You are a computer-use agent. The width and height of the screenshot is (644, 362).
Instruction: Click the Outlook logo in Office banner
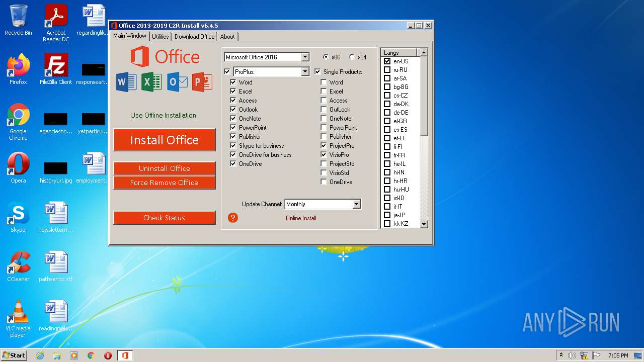177,82
